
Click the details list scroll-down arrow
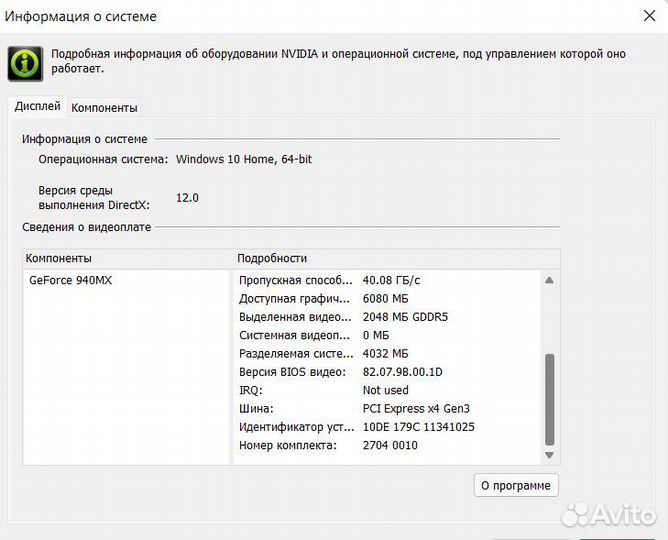tap(549, 455)
